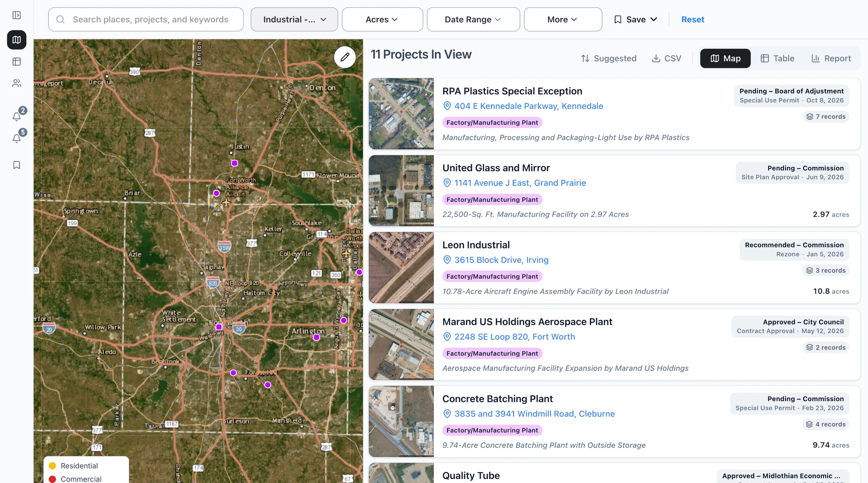Open the bell with 2 notifications
The image size is (868, 483).
[x=17, y=116]
